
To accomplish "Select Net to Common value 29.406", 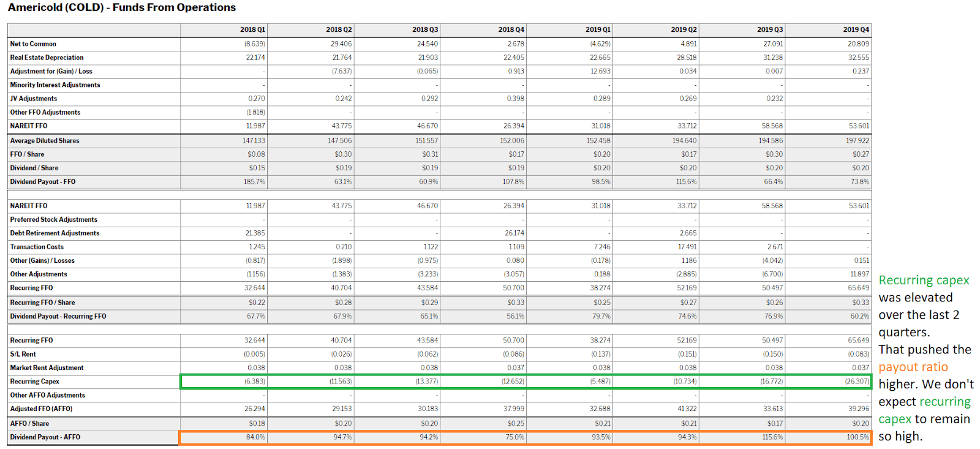I will tap(342, 44).
